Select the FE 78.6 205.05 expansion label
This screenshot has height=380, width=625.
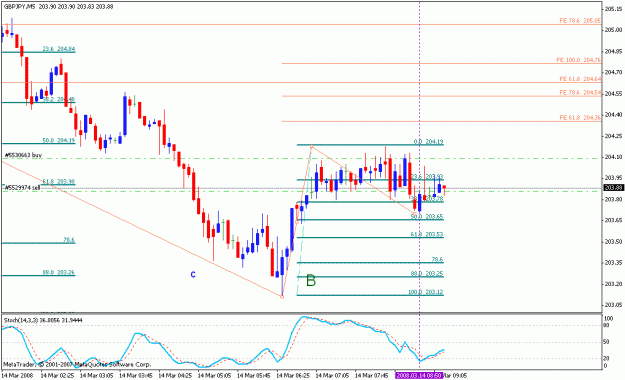(x=580, y=21)
